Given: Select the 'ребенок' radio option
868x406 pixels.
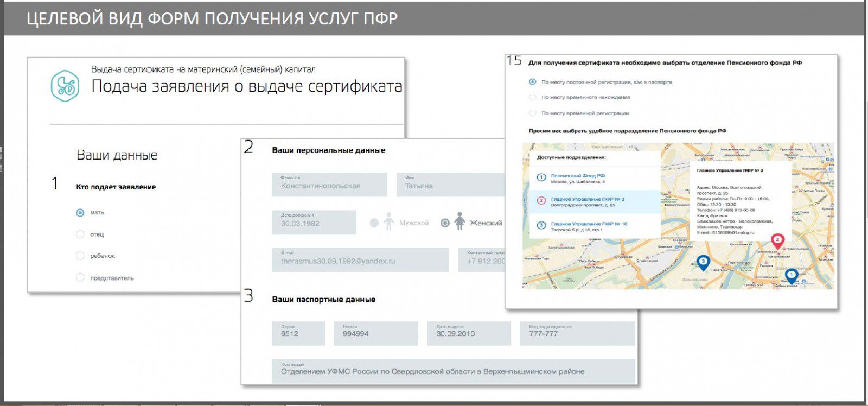Looking at the screenshot, I should tap(80, 256).
